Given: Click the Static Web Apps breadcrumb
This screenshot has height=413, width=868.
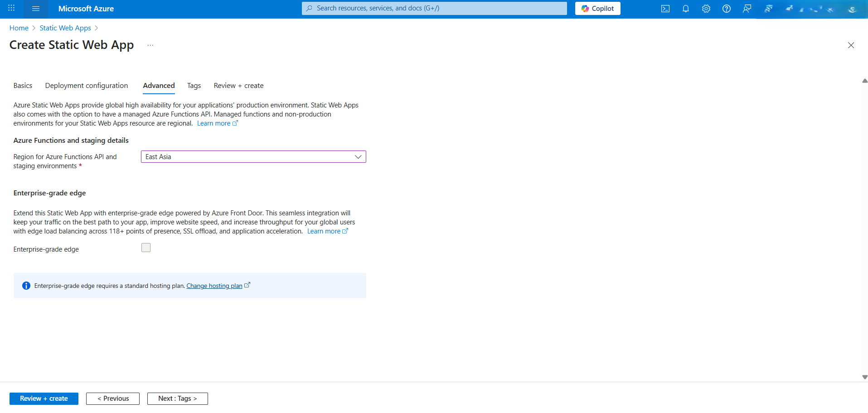Looking at the screenshot, I should [x=65, y=28].
